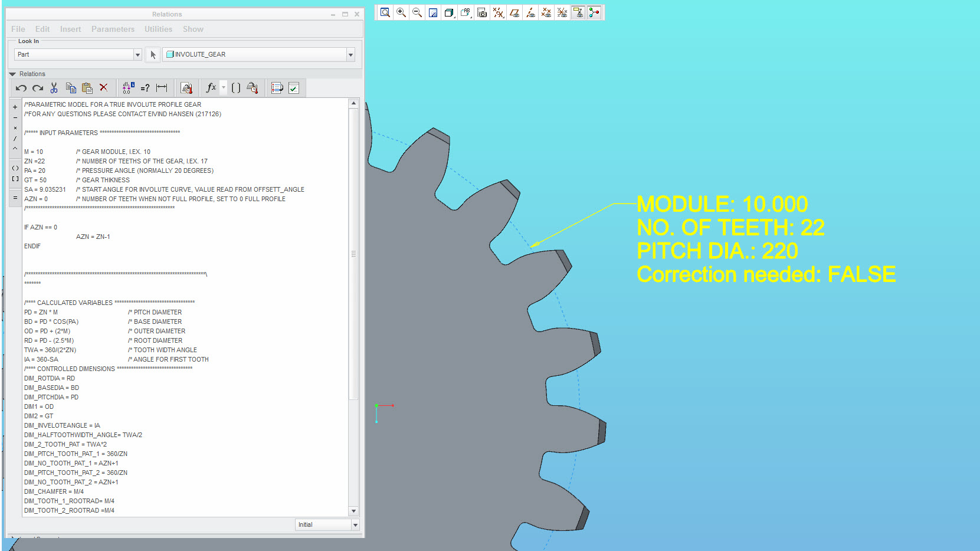The height and width of the screenshot is (551, 980).
Task: Insert caret power operator from side palette
Action: 15,149
